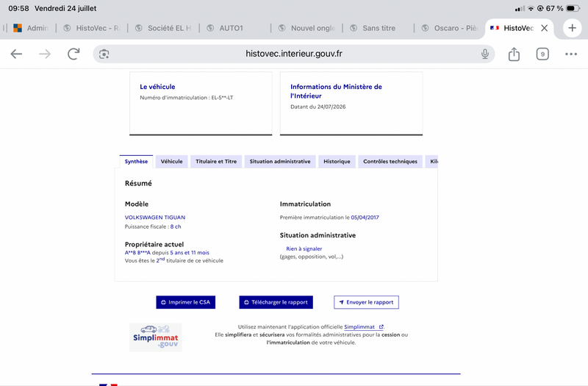Click the 8 ch fiscal power value
Screen dimensions: 588x386
pyautogui.click(x=176, y=226)
